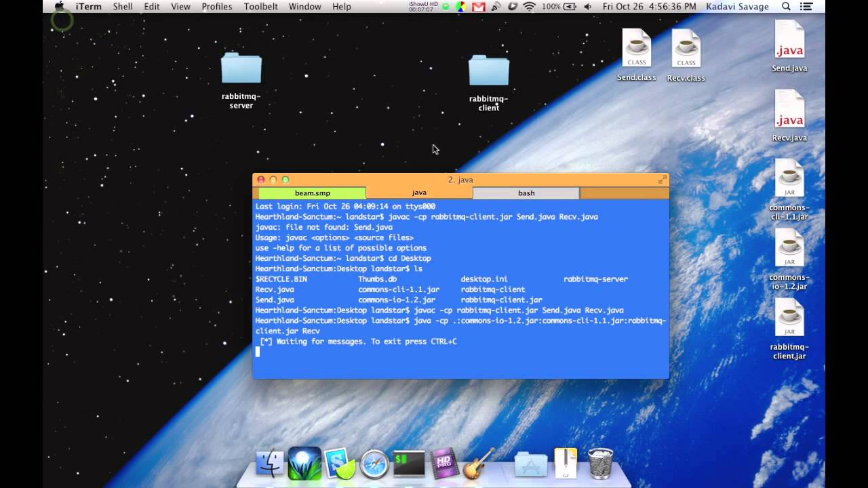Open the Notification Center list icon
The image size is (868, 488).
pyautogui.click(x=807, y=7)
